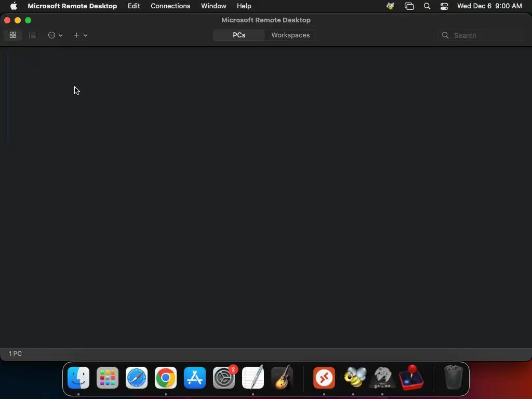The width and height of the screenshot is (532, 399).
Task: Open Launchpad from the Dock
Action: (108, 378)
